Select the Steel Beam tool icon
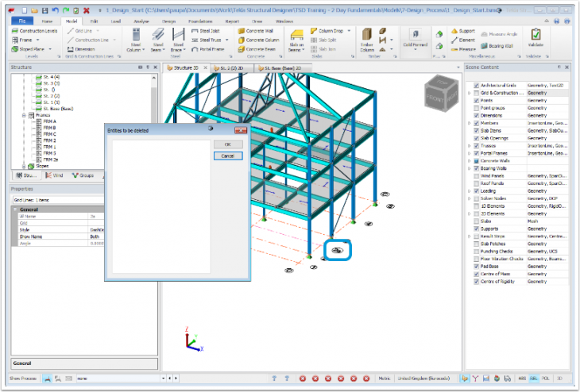580x392 pixels. pos(158,35)
